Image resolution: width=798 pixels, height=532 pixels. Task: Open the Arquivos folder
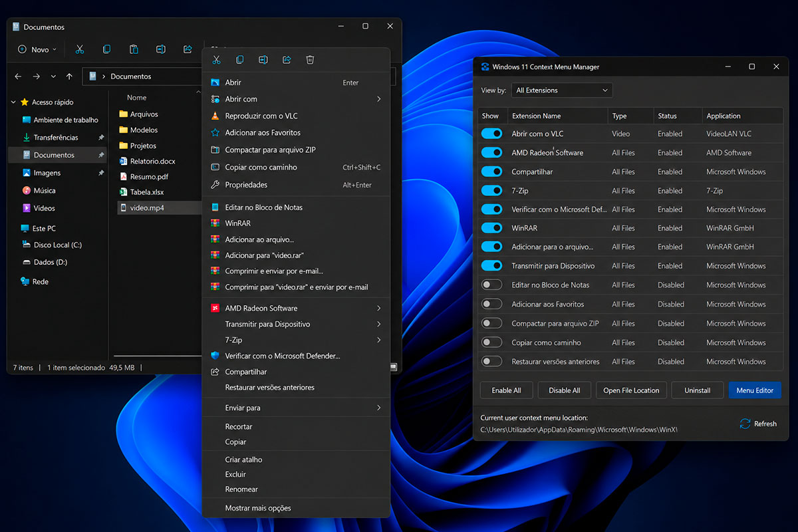pos(138,114)
